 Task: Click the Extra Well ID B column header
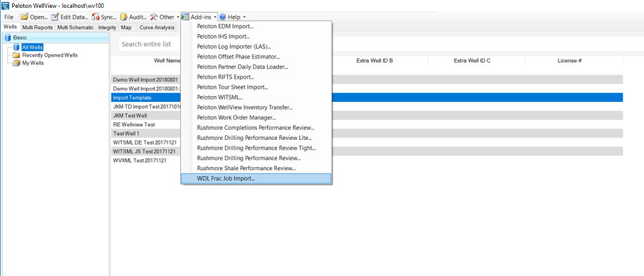(x=375, y=61)
